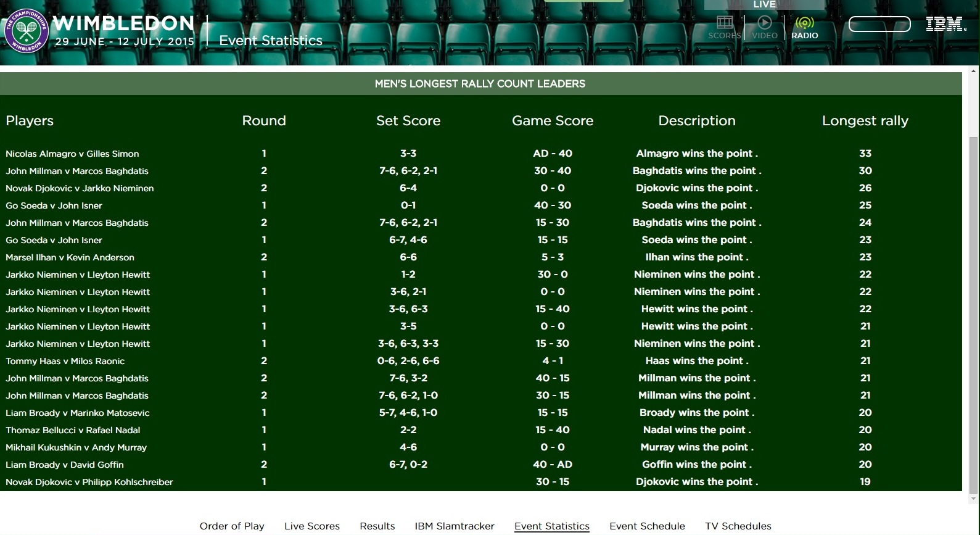The height and width of the screenshot is (535, 980).
Task: Select the Nicolas Almagro v Gilles Simon row
Action: tap(481, 154)
